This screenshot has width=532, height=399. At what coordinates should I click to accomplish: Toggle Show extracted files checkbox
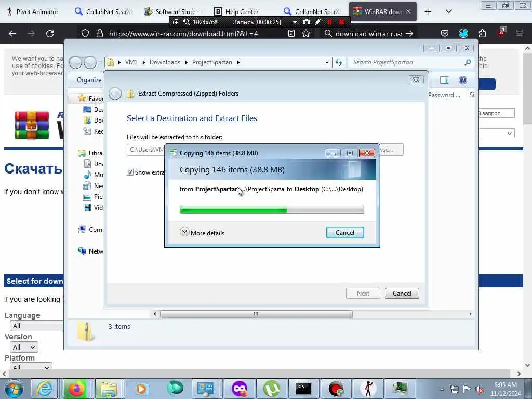(130, 172)
